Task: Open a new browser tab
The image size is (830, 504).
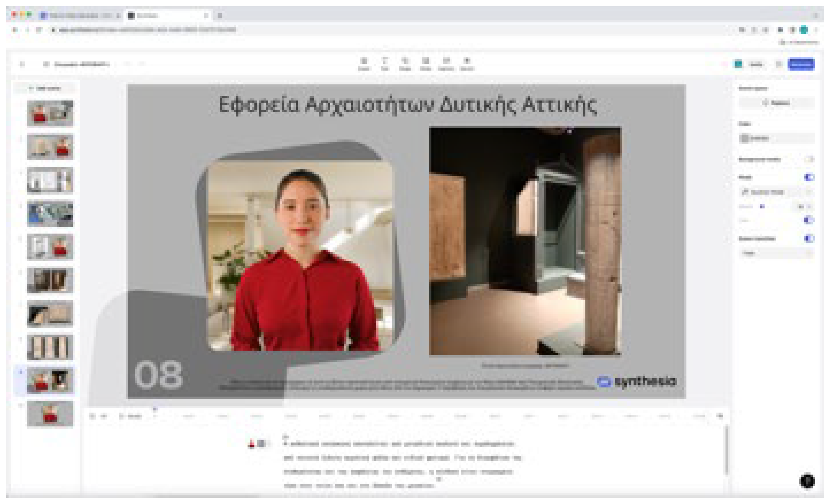Action: point(220,16)
